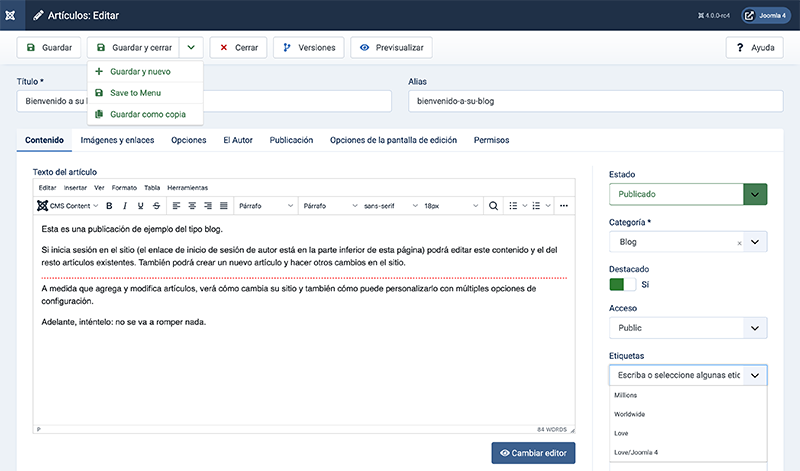Open the Imágenes y enlaces tab

tap(117, 140)
